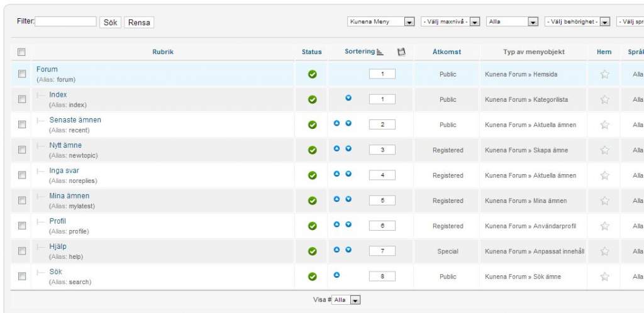
Task: Sort table by Rubrik column header
Action: tap(163, 52)
